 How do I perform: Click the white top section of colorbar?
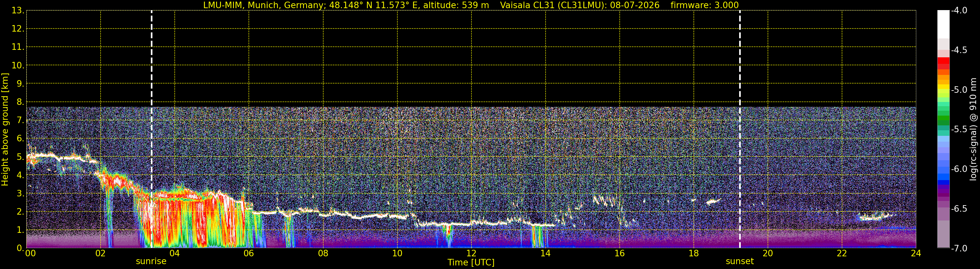coord(943,24)
